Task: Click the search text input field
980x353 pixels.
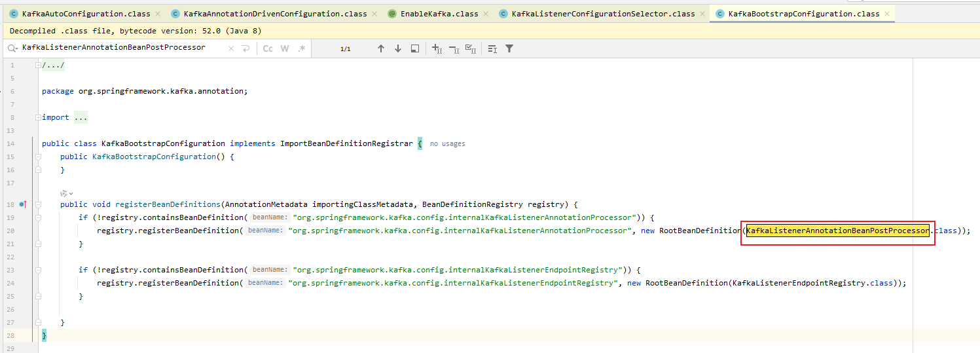Action: click(x=121, y=48)
